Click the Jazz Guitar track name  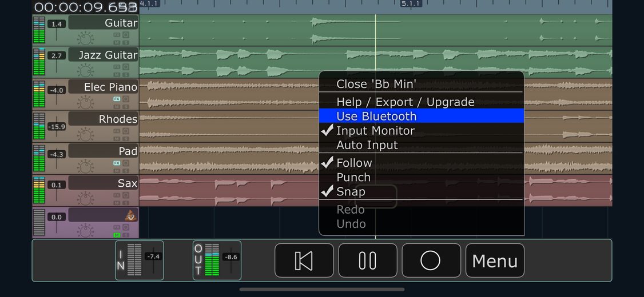click(x=103, y=55)
